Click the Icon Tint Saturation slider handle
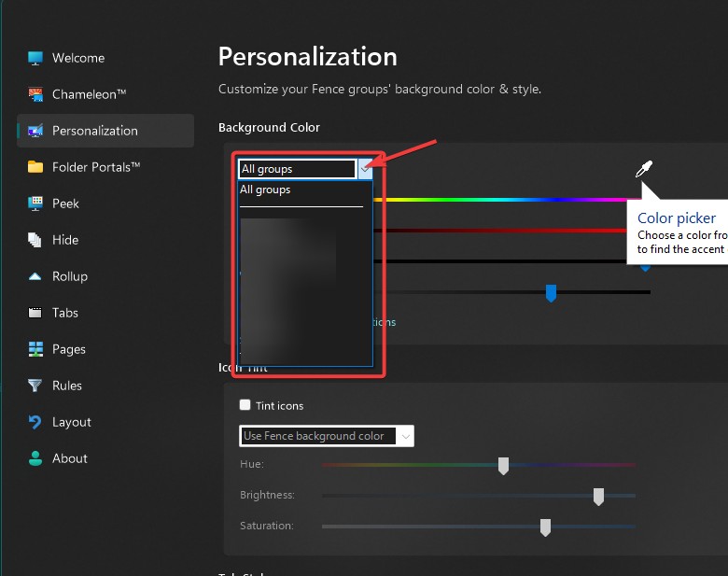 pyautogui.click(x=545, y=527)
